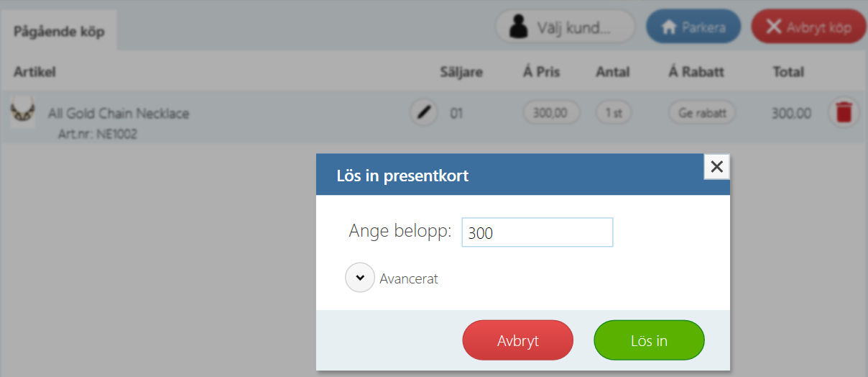Click the All Gold Chain Necklace item name
This screenshot has width=868, height=377.
tap(119, 113)
